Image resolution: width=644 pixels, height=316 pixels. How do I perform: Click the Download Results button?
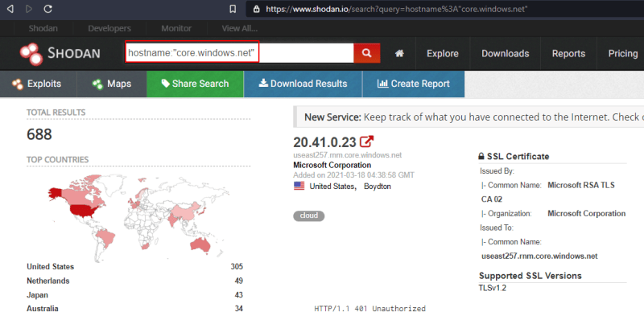[303, 84]
